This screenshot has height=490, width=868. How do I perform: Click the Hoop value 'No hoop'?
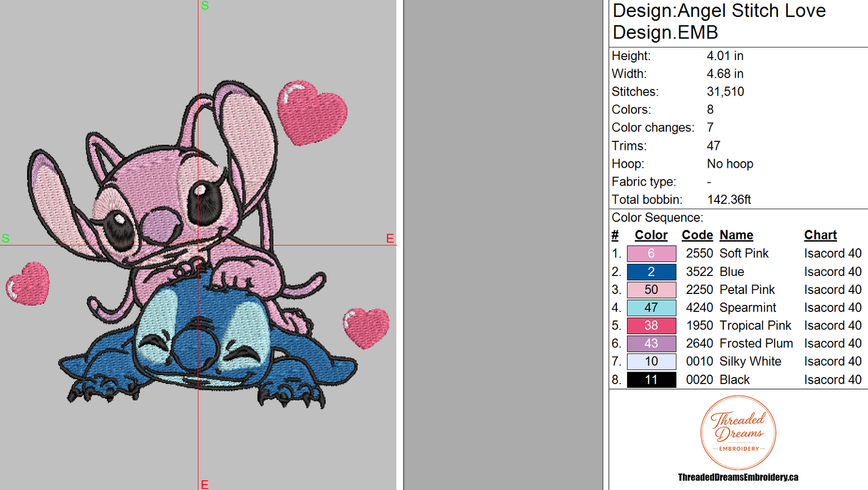click(730, 164)
